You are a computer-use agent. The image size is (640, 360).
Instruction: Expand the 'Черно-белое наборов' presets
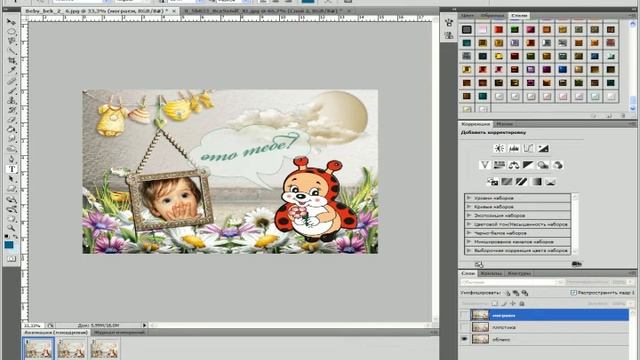469,233
